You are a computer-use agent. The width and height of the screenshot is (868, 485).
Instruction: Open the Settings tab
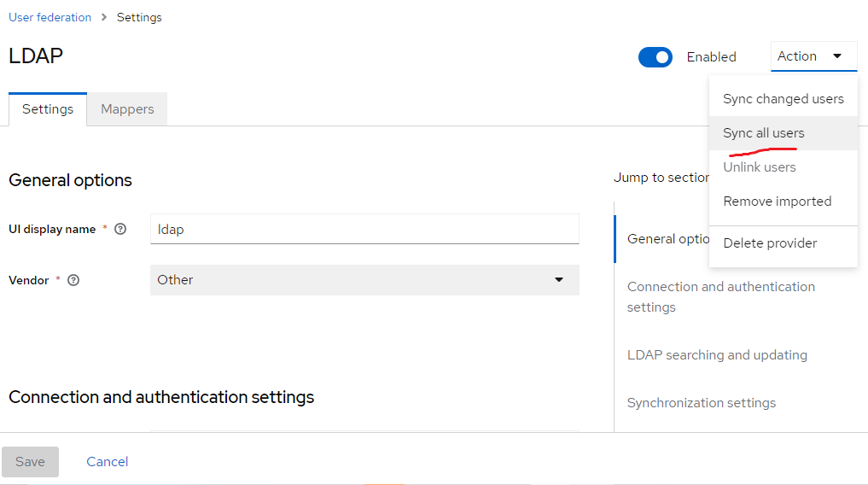[48, 109]
